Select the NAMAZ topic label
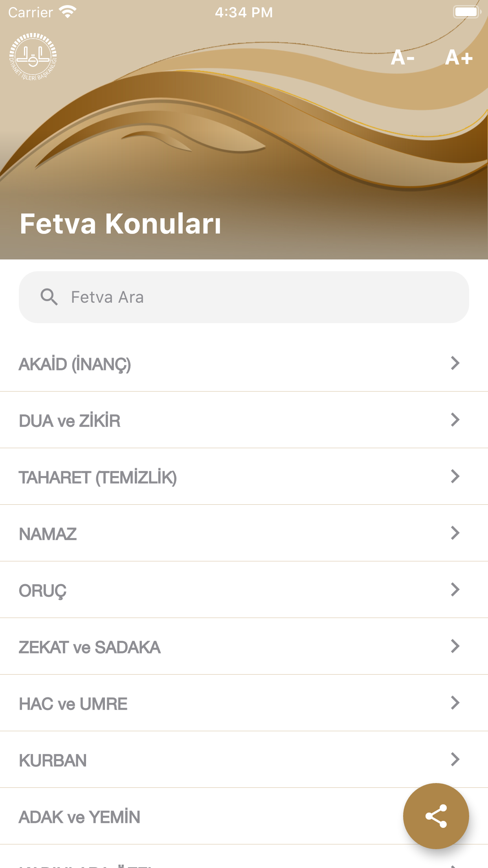 point(48,534)
